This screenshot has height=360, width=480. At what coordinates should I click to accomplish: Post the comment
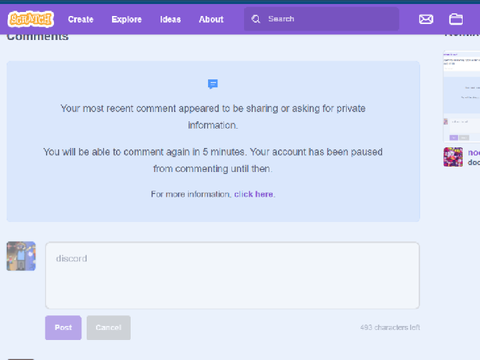point(63,328)
